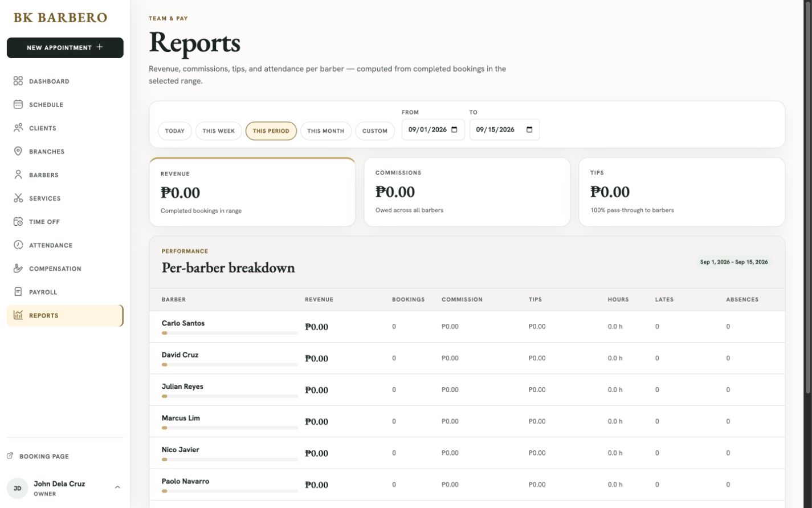Select the Today range filter

[x=175, y=131]
